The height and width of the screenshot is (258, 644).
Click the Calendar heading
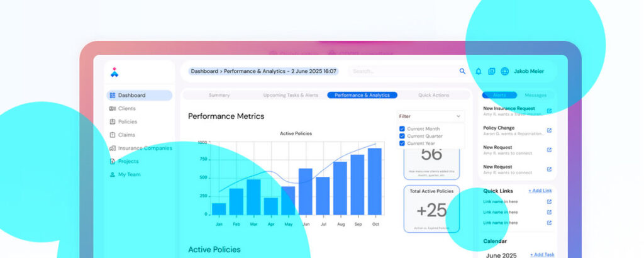point(495,241)
